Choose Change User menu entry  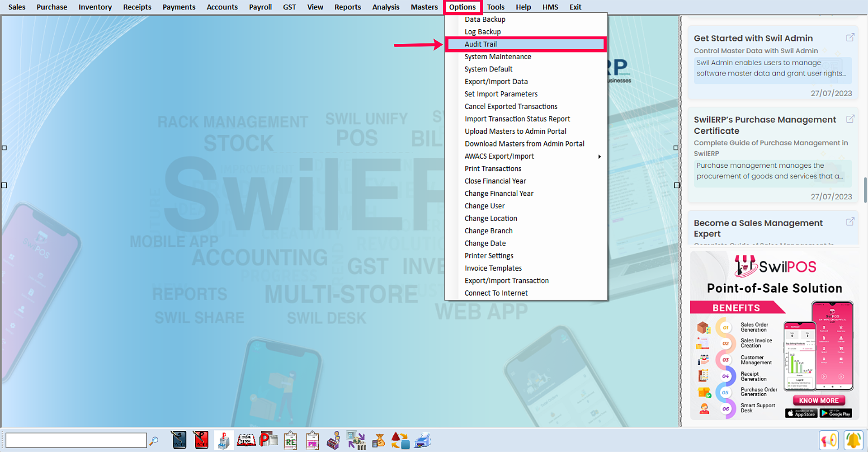526,206
